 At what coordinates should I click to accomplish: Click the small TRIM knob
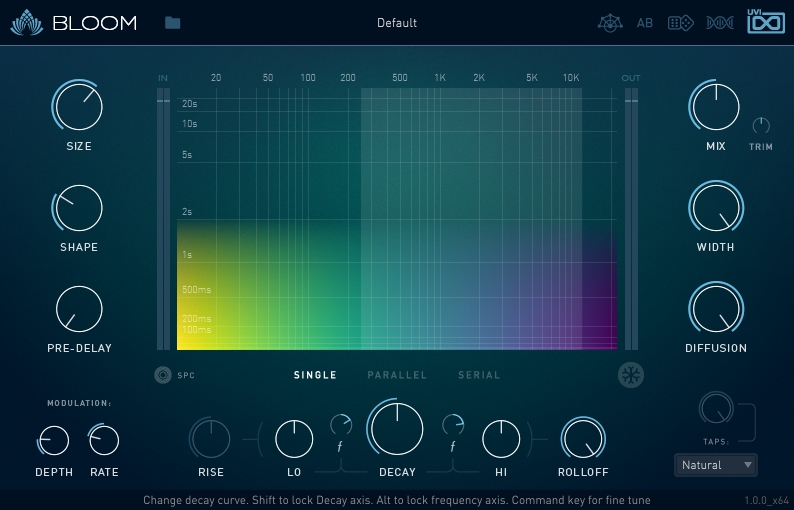(x=761, y=126)
